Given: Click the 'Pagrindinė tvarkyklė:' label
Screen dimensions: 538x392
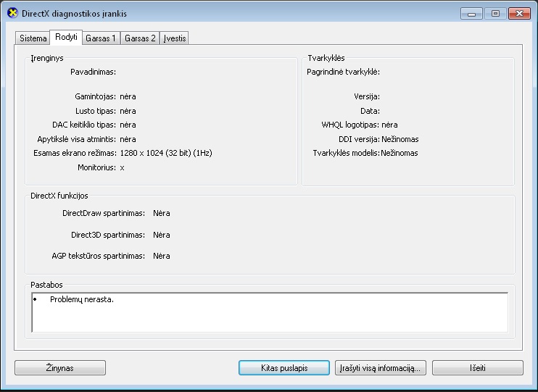Looking at the screenshot, I should click(x=343, y=72).
